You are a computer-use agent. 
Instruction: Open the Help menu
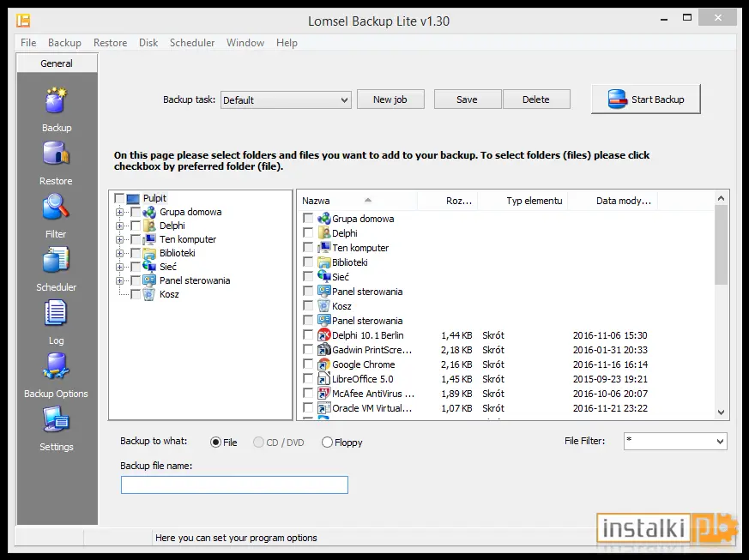pyautogui.click(x=287, y=43)
